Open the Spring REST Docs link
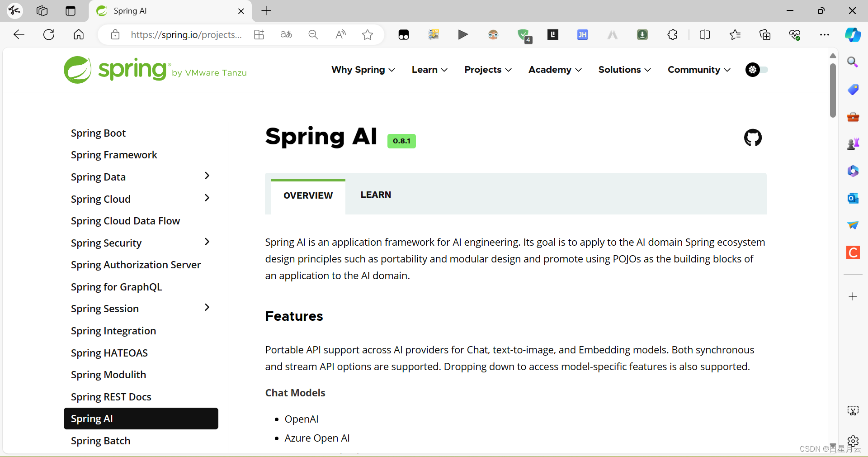Viewport: 868px width, 457px height. click(111, 397)
